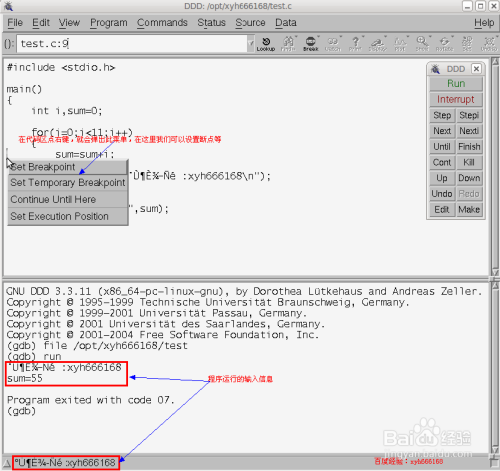Viewport: 500px width, 471px height.
Task: Open the Source menu
Action: pyautogui.click(x=250, y=23)
